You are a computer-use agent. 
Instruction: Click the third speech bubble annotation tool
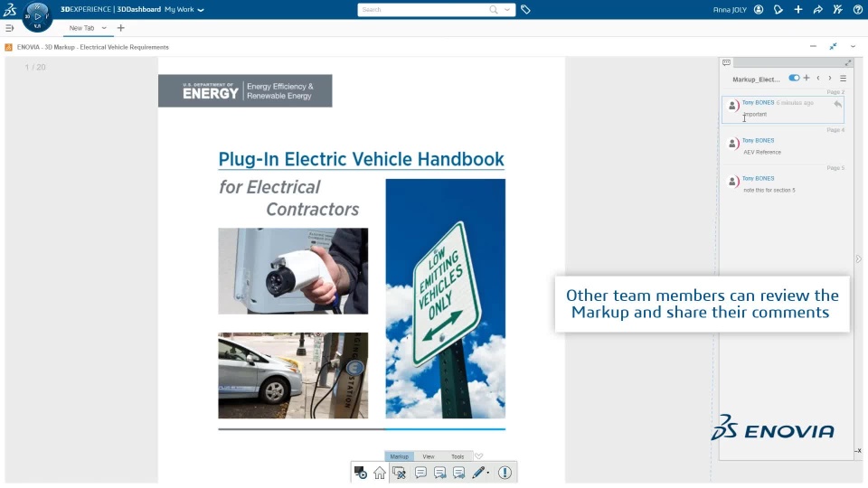pyautogui.click(x=459, y=473)
